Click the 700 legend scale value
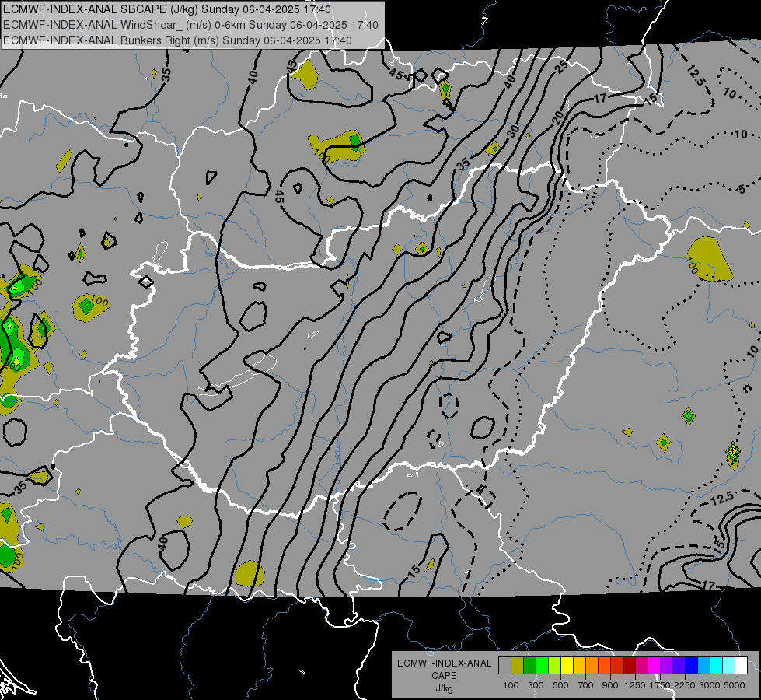 coord(586,685)
